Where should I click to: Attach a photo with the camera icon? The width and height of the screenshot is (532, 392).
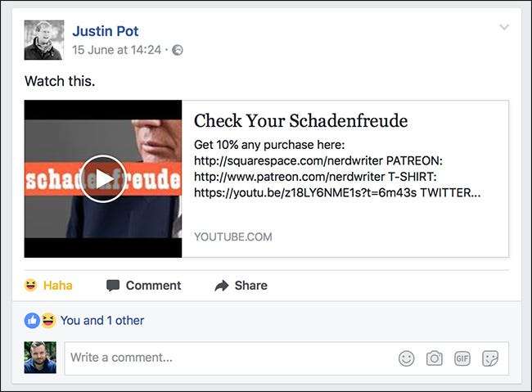435,358
